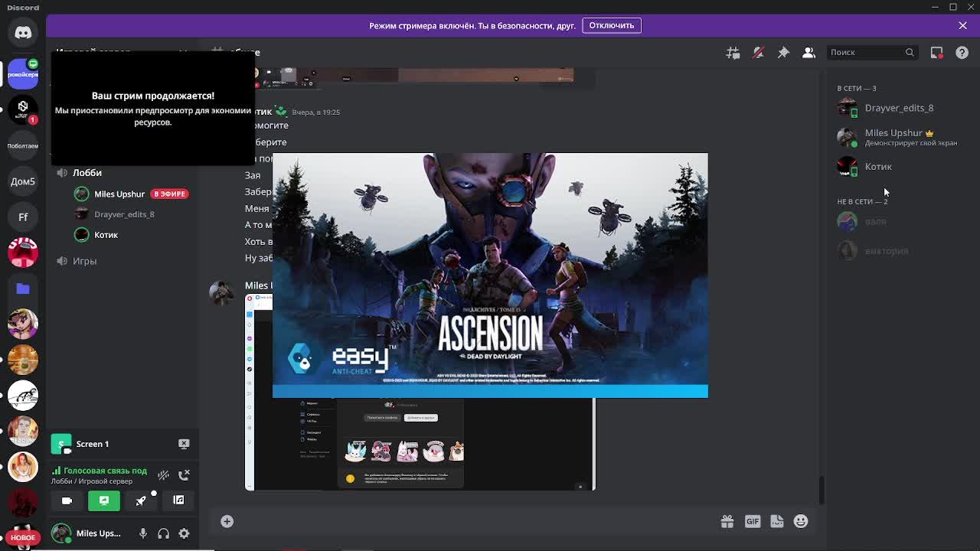Open the help question mark icon
980x551 pixels.
tap(962, 52)
